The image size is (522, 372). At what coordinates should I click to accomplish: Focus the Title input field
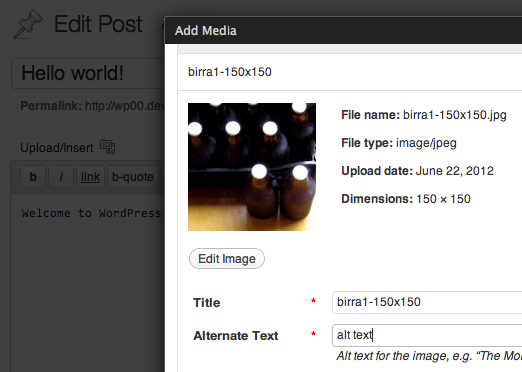(x=427, y=302)
